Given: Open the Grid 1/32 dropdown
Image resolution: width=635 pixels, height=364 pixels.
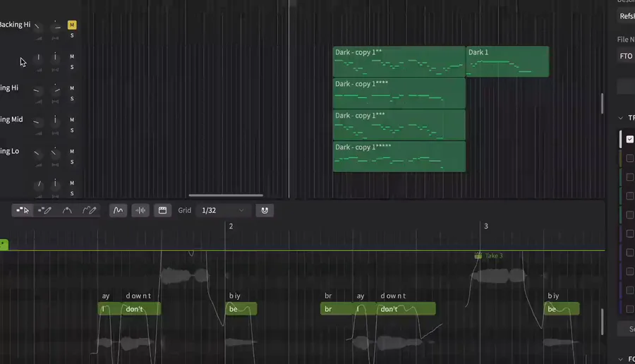Looking at the screenshot, I should pyautogui.click(x=223, y=210).
